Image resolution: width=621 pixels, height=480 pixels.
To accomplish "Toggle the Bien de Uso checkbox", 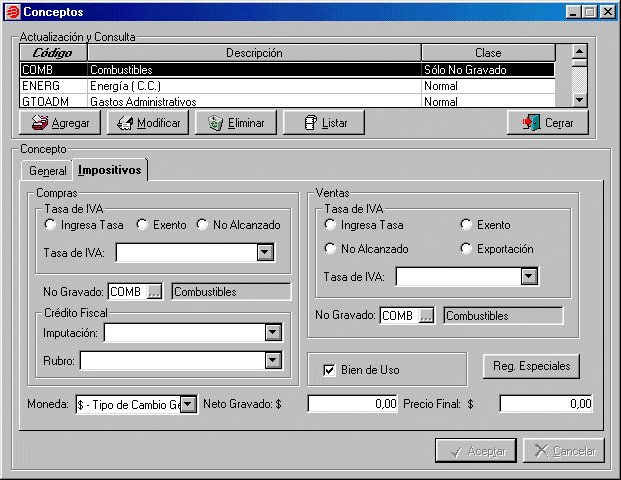I will coord(329,370).
